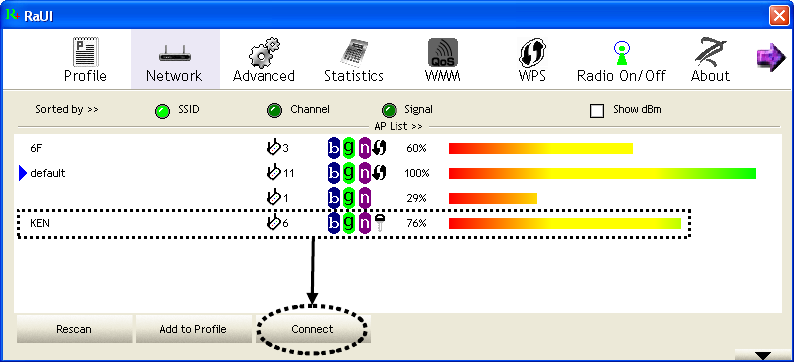Click the purple next-page arrow icon

tap(770, 57)
